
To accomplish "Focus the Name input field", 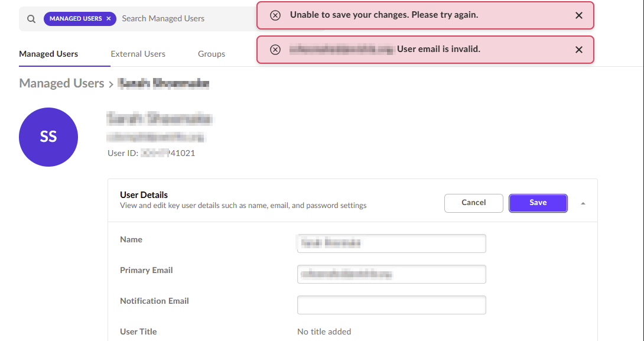I will (x=391, y=243).
